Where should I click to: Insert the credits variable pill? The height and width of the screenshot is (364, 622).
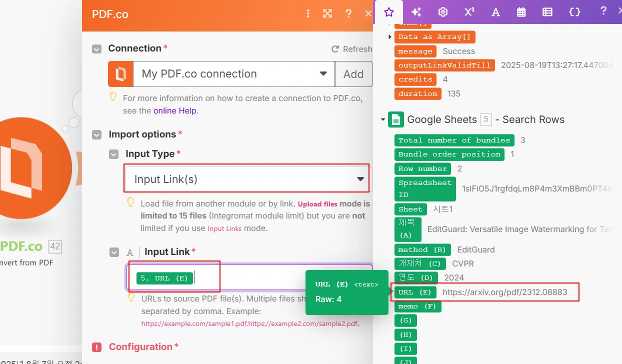coord(415,79)
